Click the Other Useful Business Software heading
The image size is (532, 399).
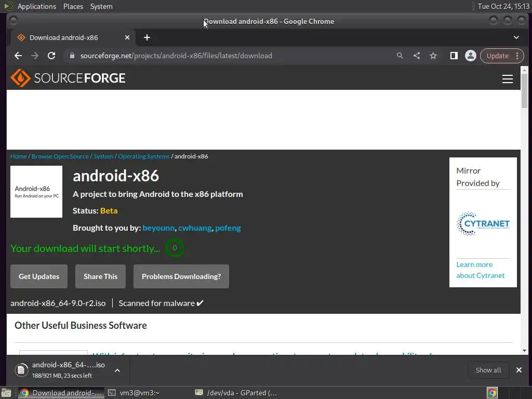click(x=81, y=325)
